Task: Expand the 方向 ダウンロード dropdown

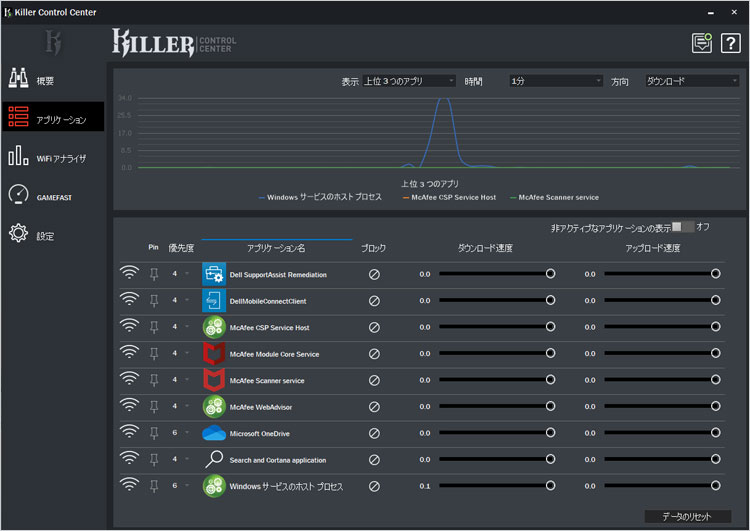Action: 692,81
